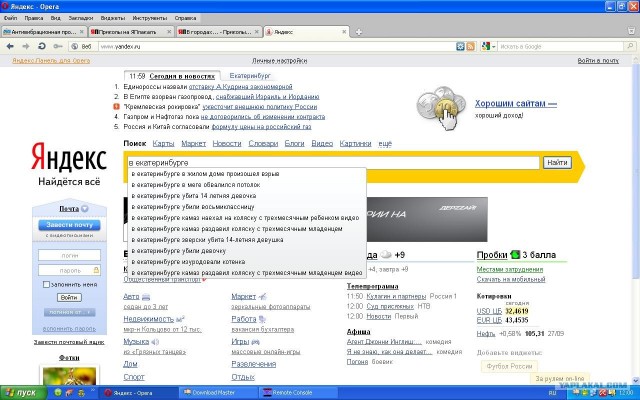Open the Личные настройки link
The image size is (640, 400).
coord(279,60)
